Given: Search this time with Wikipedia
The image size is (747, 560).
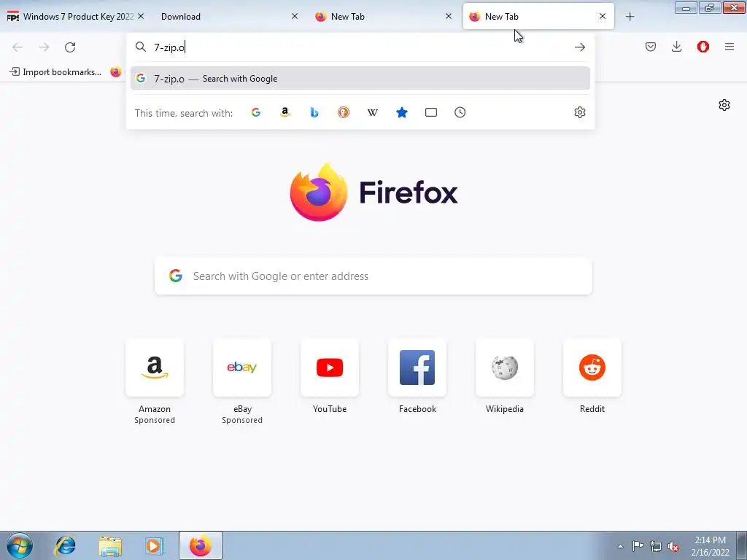Looking at the screenshot, I should click(x=373, y=112).
